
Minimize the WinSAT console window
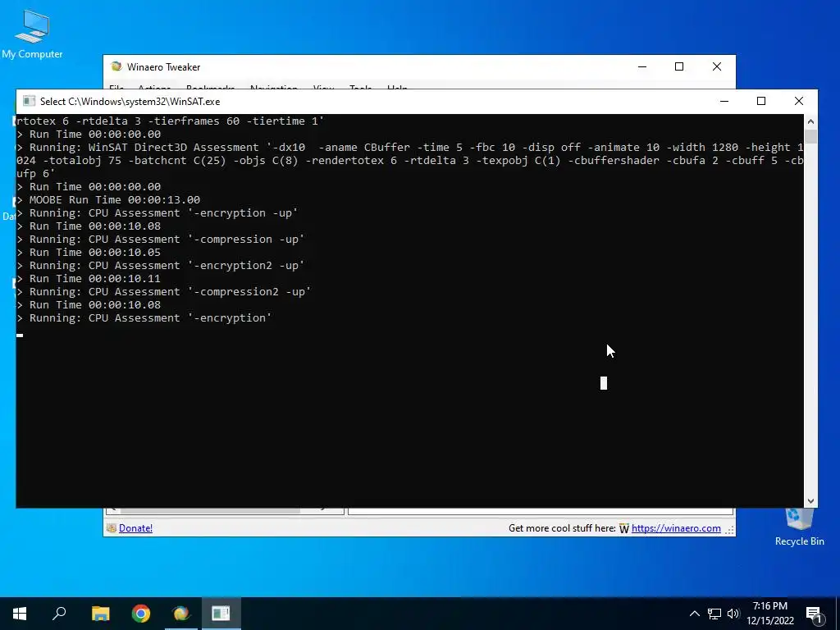[724, 101]
